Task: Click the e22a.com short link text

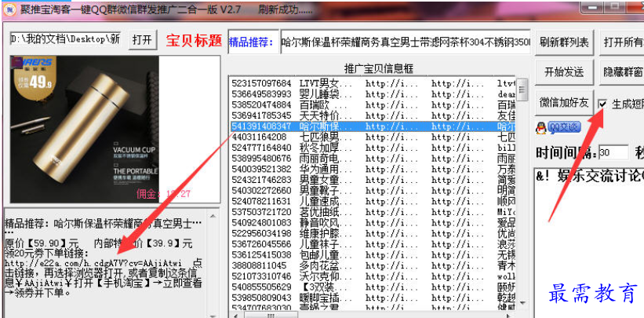Action: click(93, 262)
